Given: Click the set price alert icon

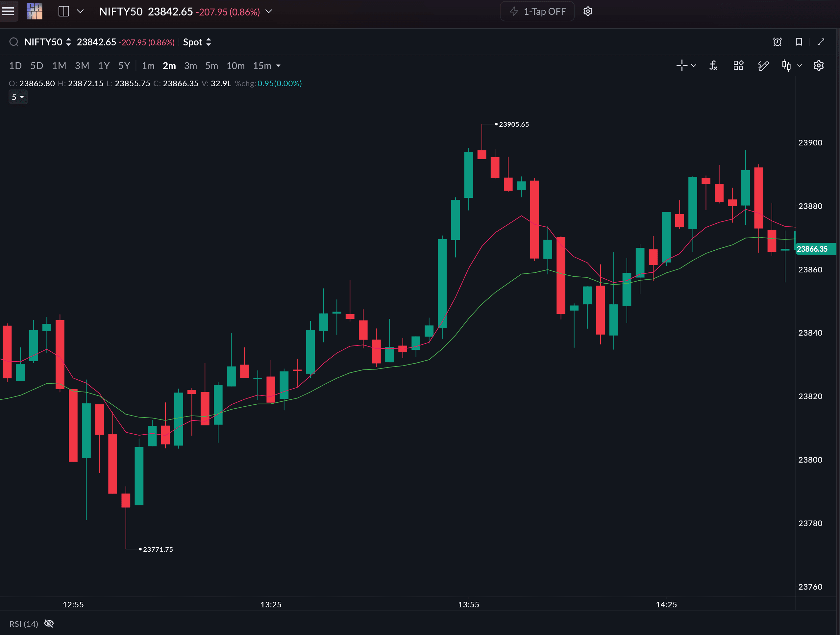Looking at the screenshot, I should [x=777, y=42].
